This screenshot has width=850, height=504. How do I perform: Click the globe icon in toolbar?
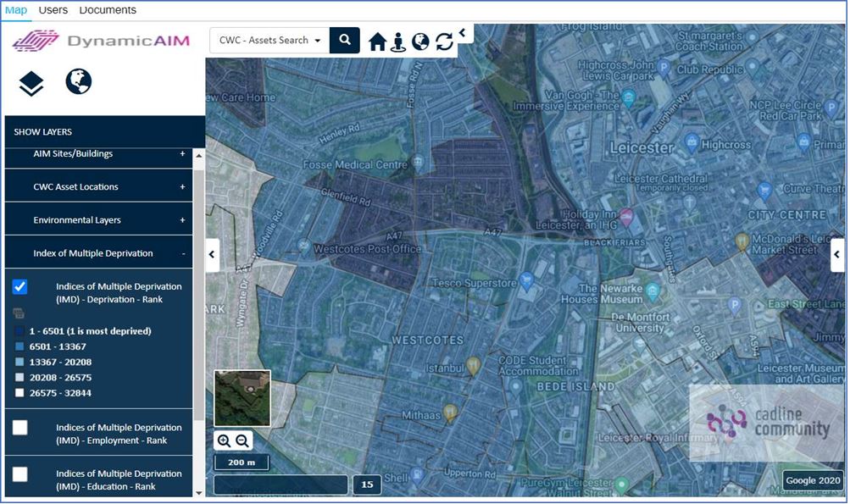[x=420, y=42]
